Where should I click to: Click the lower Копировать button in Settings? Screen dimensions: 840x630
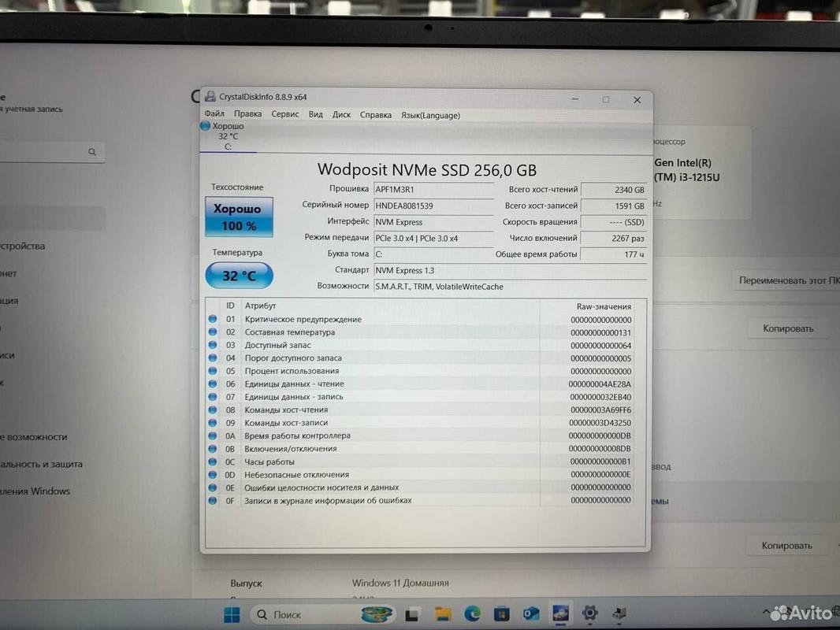[x=787, y=546]
